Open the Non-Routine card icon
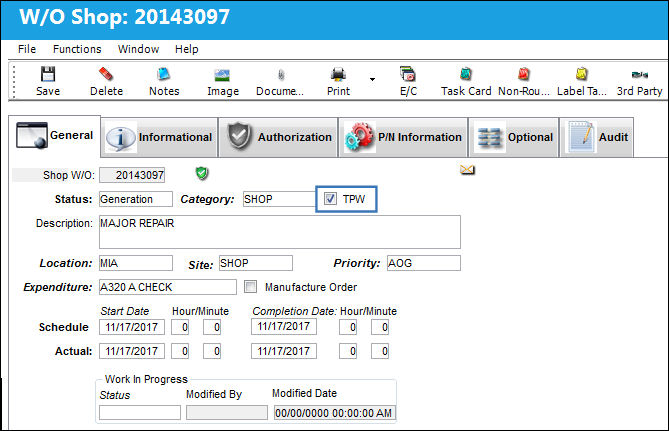This screenshot has width=669, height=431. [524, 74]
